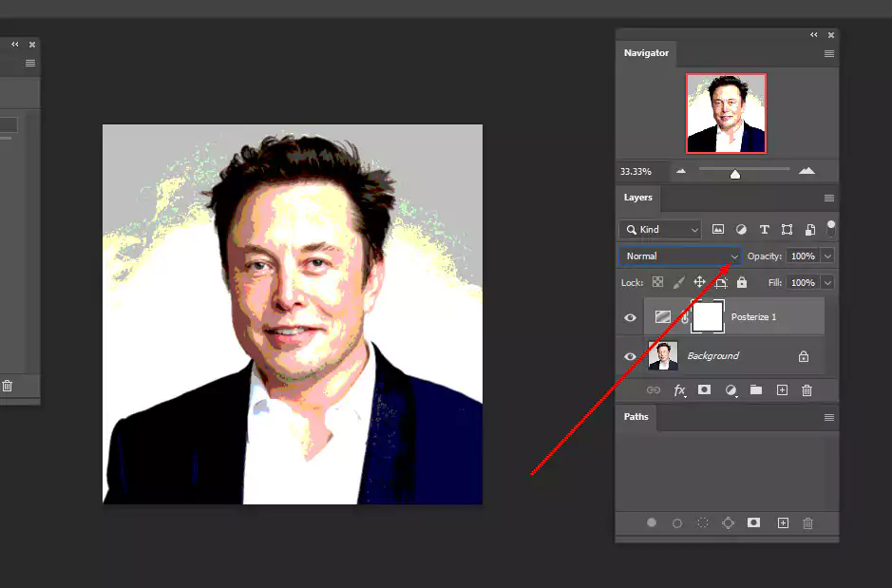Add a layer style with fx icon
The width and height of the screenshot is (892, 588).
click(x=679, y=390)
